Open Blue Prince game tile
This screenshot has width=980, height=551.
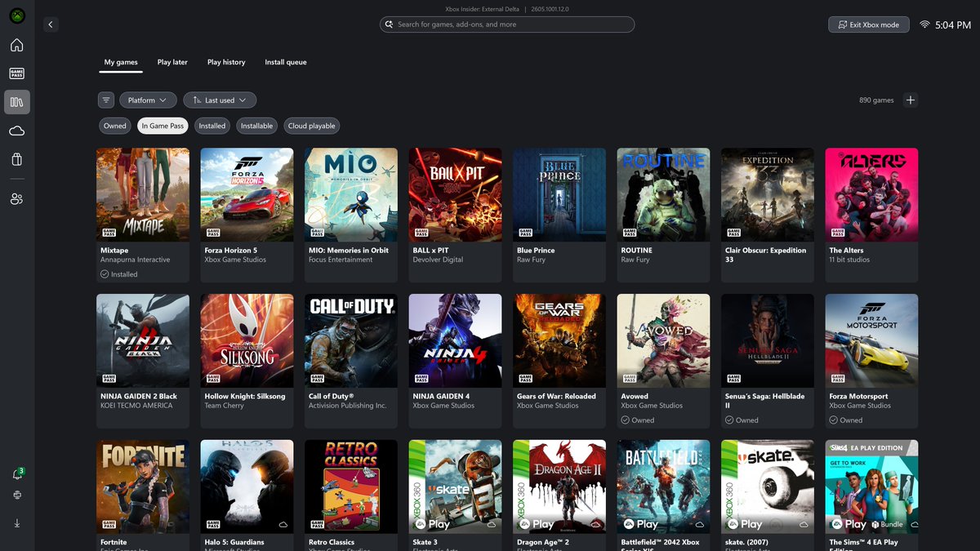click(x=559, y=216)
